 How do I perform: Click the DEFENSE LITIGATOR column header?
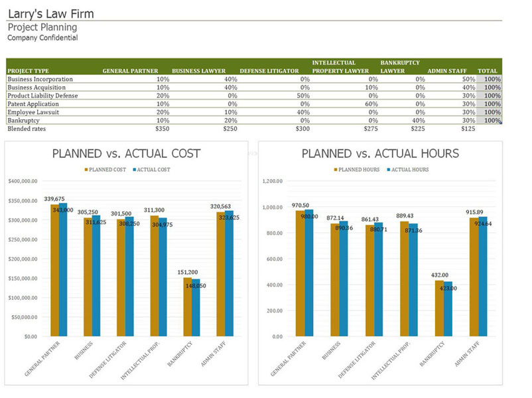coord(269,71)
